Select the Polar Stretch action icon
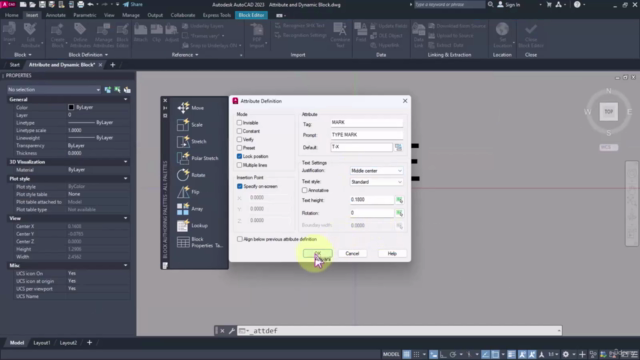 [x=183, y=158]
